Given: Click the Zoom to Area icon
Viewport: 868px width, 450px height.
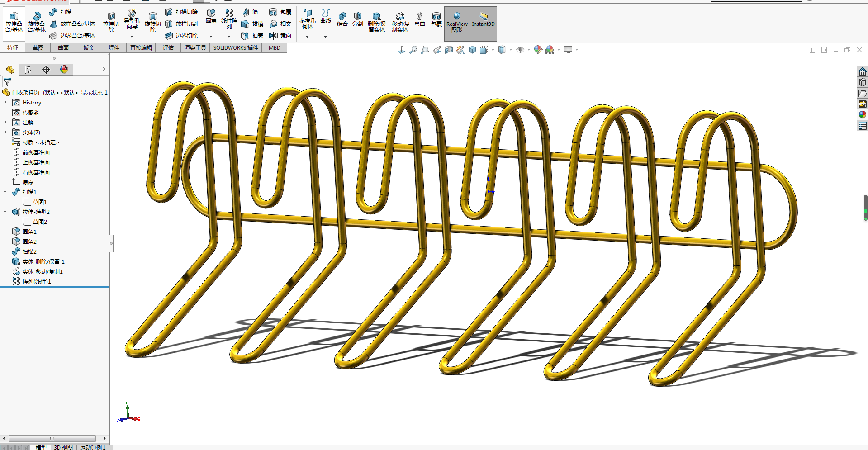Looking at the screenshot, I should coord(425,50).
